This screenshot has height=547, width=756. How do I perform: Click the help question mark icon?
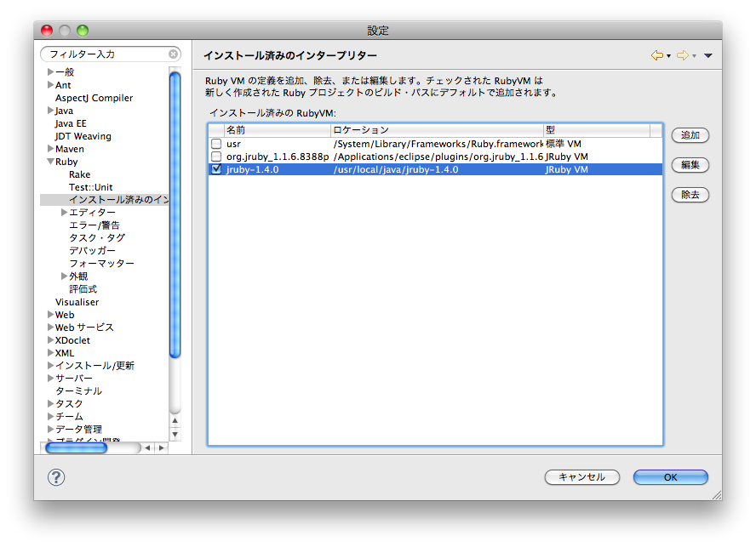[56, 477]
